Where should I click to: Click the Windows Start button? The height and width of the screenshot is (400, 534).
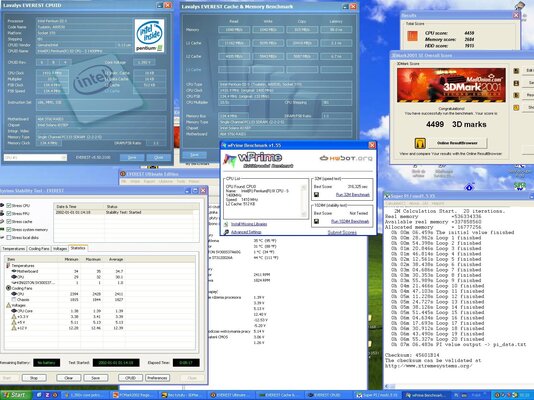point(16,395)
